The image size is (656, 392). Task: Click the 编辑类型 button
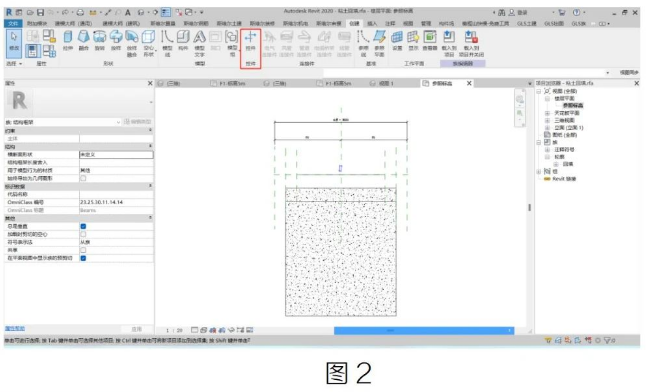coord(138,122)
